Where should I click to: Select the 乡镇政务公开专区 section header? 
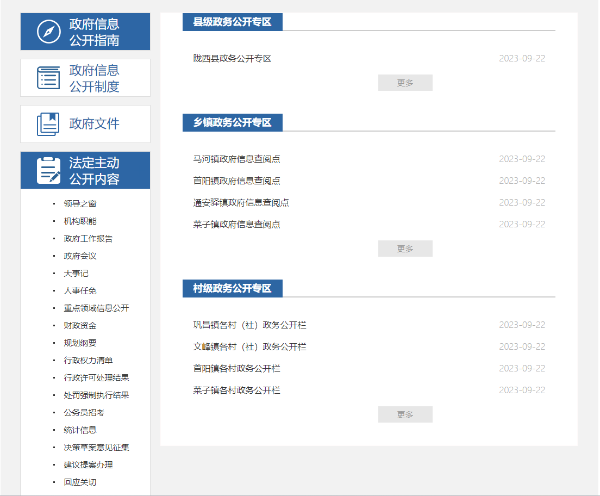234,122
